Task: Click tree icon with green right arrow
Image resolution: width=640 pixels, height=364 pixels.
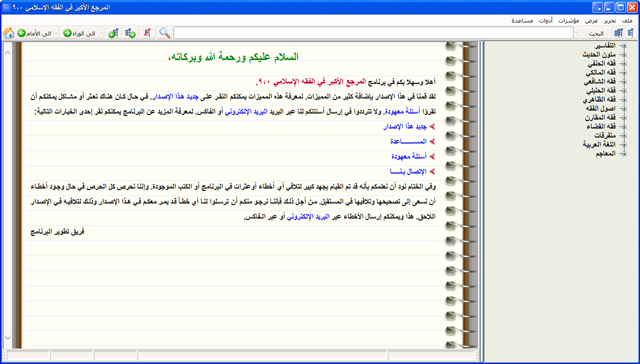Action: click(130, 33)
